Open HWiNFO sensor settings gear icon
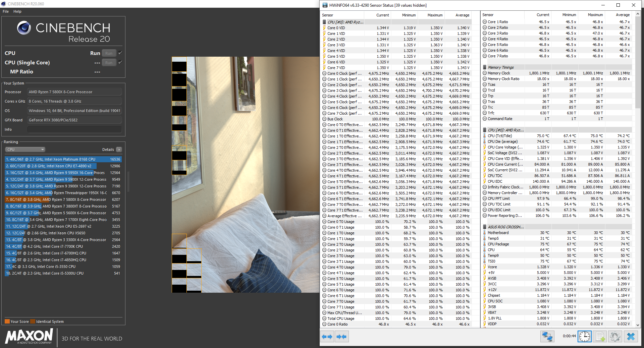 tap(615, 336)
